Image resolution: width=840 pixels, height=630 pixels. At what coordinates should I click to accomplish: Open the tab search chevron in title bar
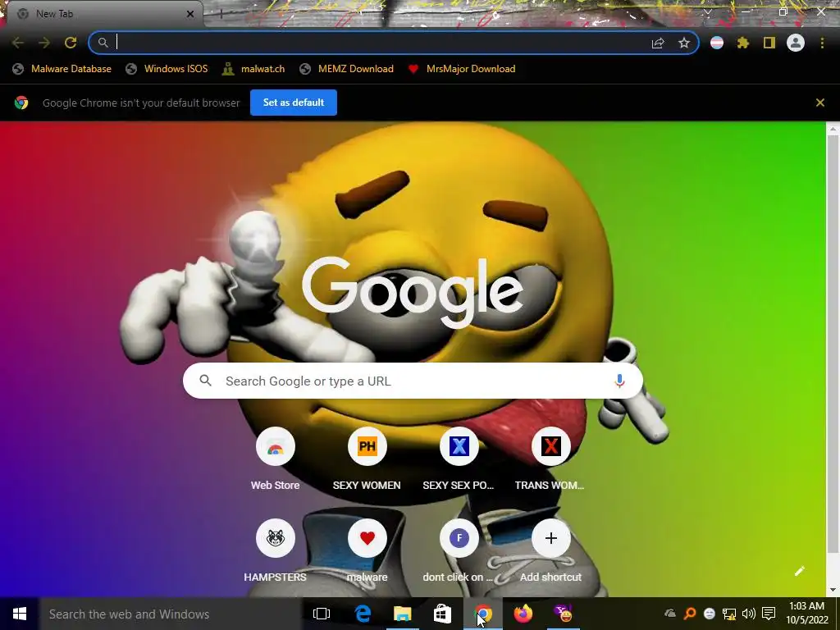[708, 11]
